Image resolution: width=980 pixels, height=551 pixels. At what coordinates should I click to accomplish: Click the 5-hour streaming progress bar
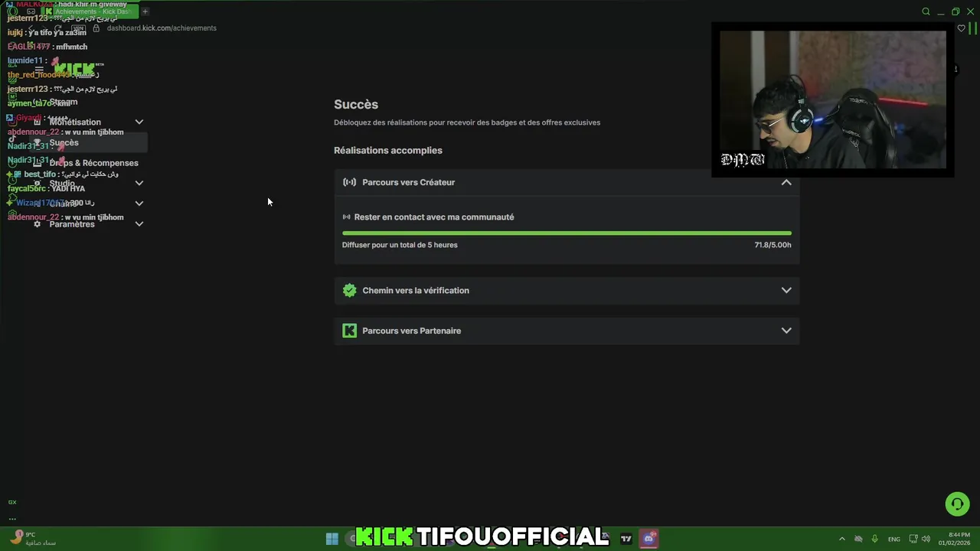pyautogui.click(x=567, y=233)
